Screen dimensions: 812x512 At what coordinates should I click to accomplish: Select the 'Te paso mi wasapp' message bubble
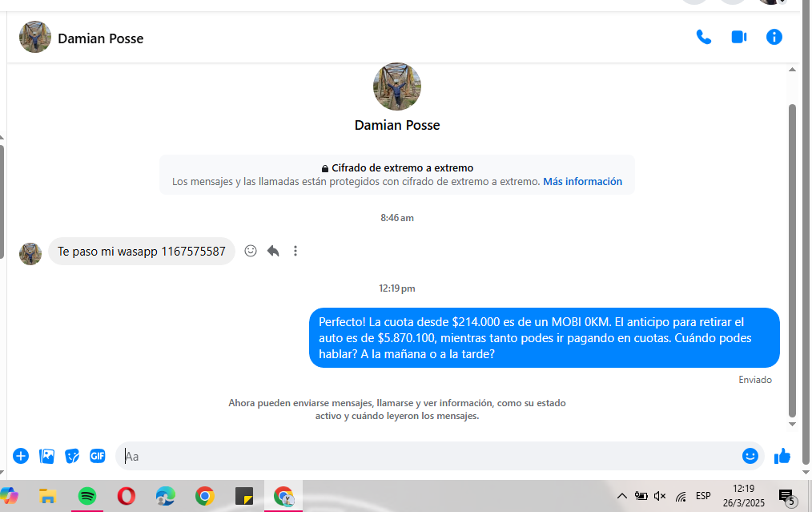click(x=142, y=252)
